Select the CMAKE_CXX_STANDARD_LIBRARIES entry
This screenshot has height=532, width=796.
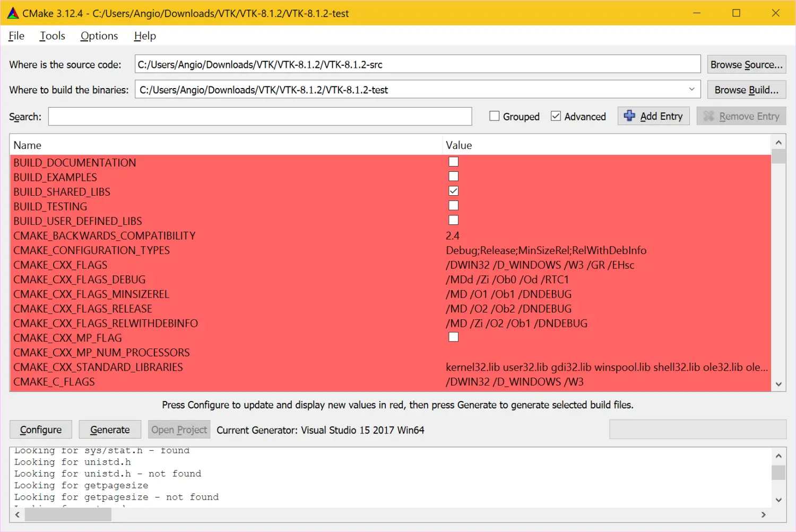click(x=98, y=367)
